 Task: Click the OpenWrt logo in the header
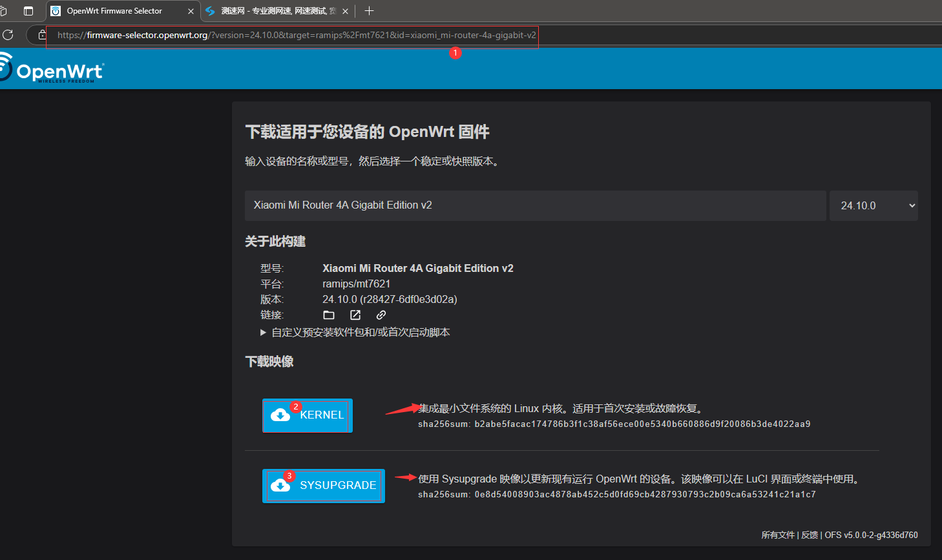(x=53, y=69)
